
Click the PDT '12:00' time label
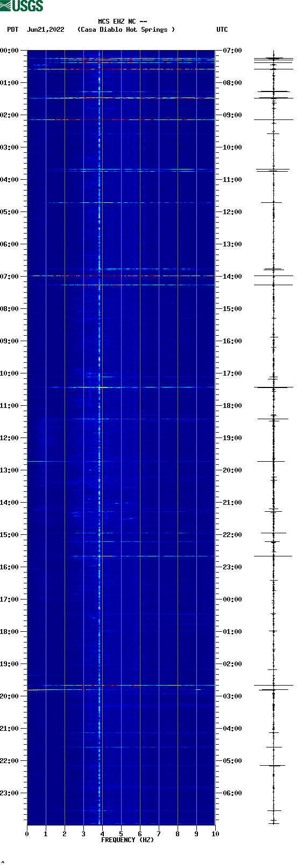click(9, 438)
